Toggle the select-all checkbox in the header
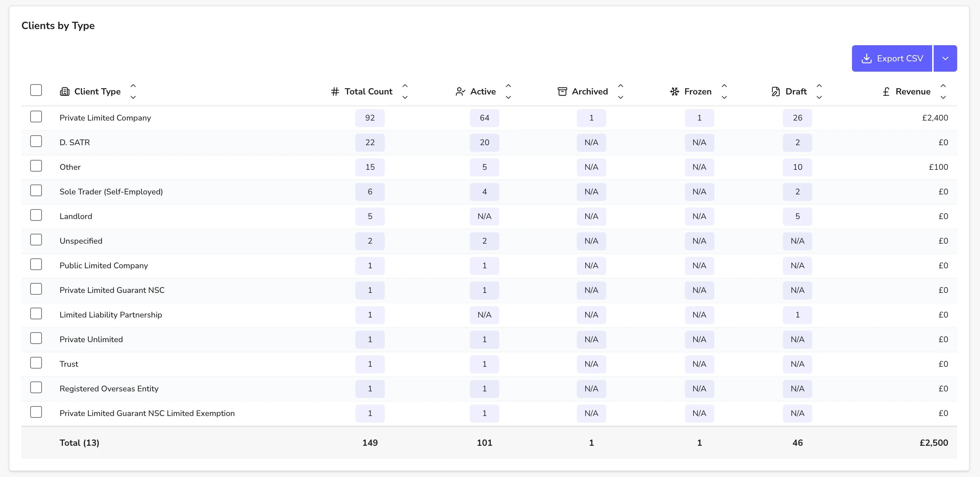Image resolution: width=980 pixels, height=477 pixels. pyautogui.click(x=36, y=90)
